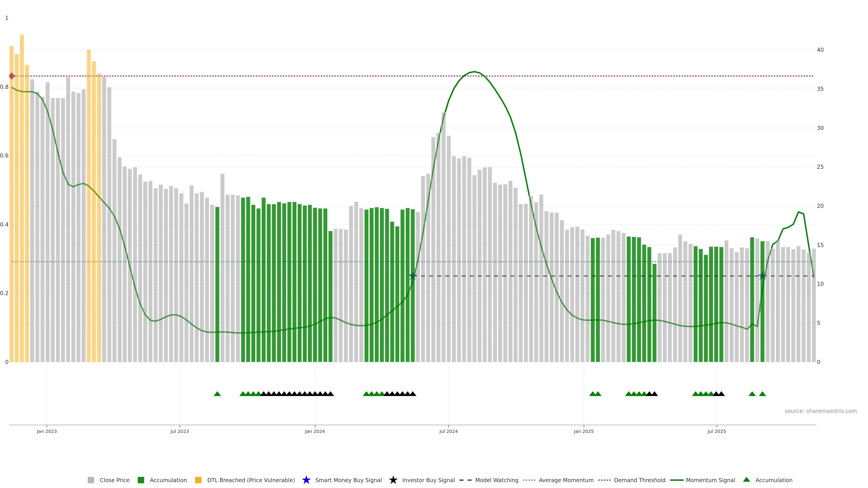The width and height of the screenshot is (868, 488).
Task: Click the star marker in late 2025 on the dashed line
Action: coord(762,276)
